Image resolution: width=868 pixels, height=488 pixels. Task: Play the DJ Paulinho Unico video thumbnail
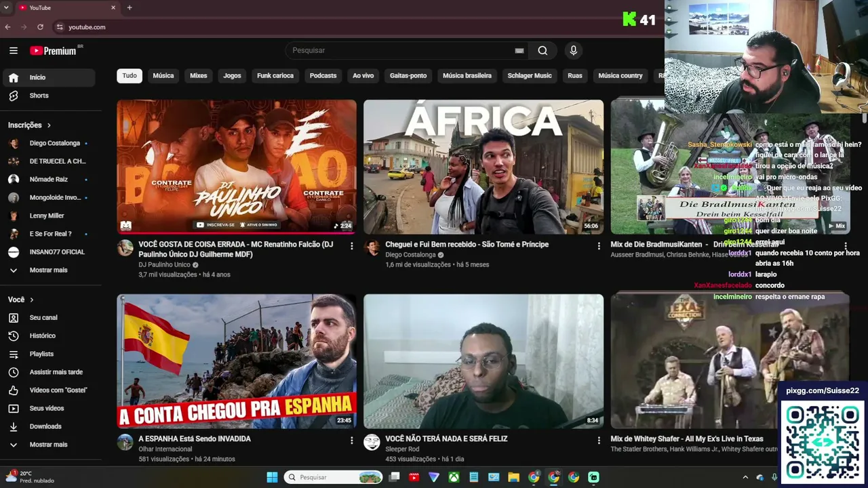point(237,167)
